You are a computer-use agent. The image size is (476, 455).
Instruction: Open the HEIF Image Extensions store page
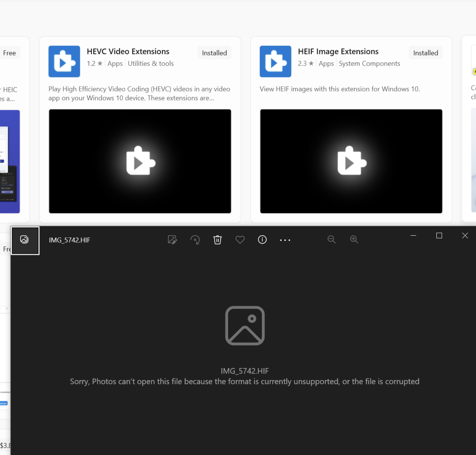tap(338, 51)
